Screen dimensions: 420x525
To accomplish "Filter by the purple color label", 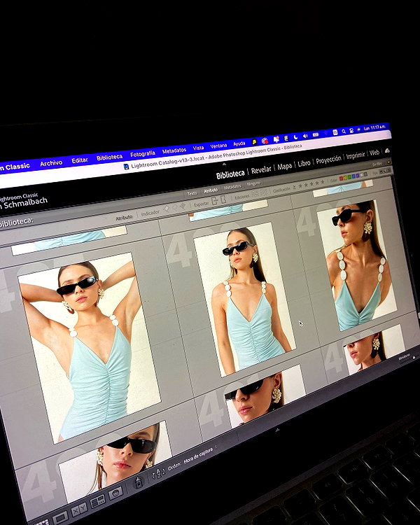I will [x=358, y=176].
